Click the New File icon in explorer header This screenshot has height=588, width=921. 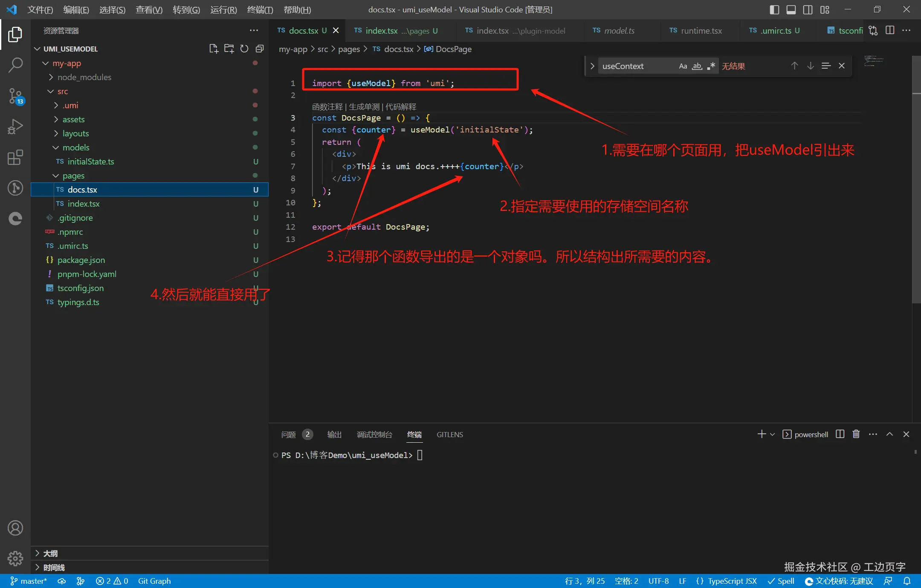214,49
